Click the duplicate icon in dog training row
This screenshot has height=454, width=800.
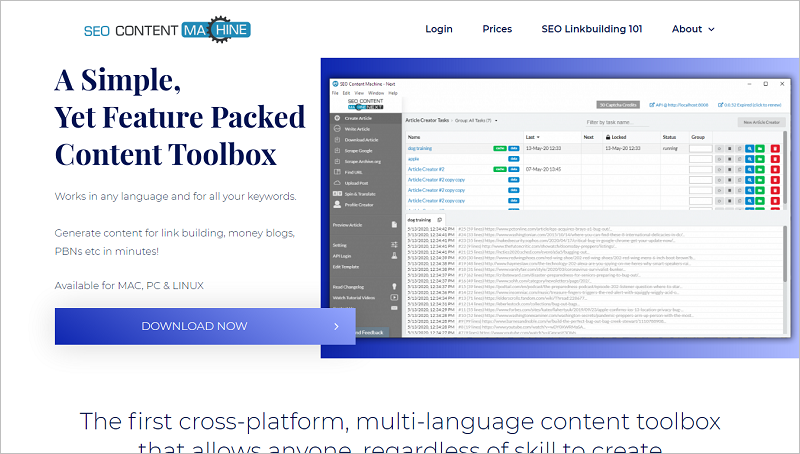click(739, 148)
